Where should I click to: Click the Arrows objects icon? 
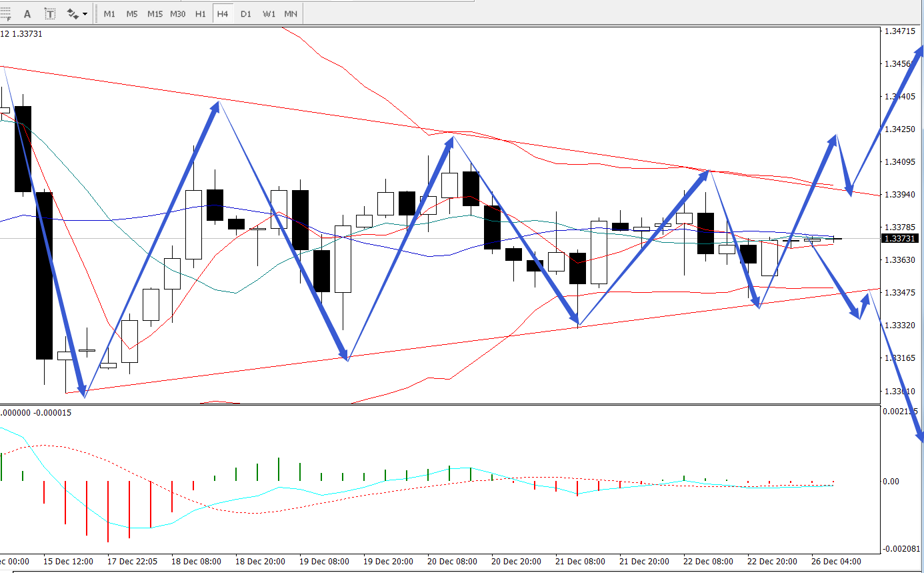[72, 13]
